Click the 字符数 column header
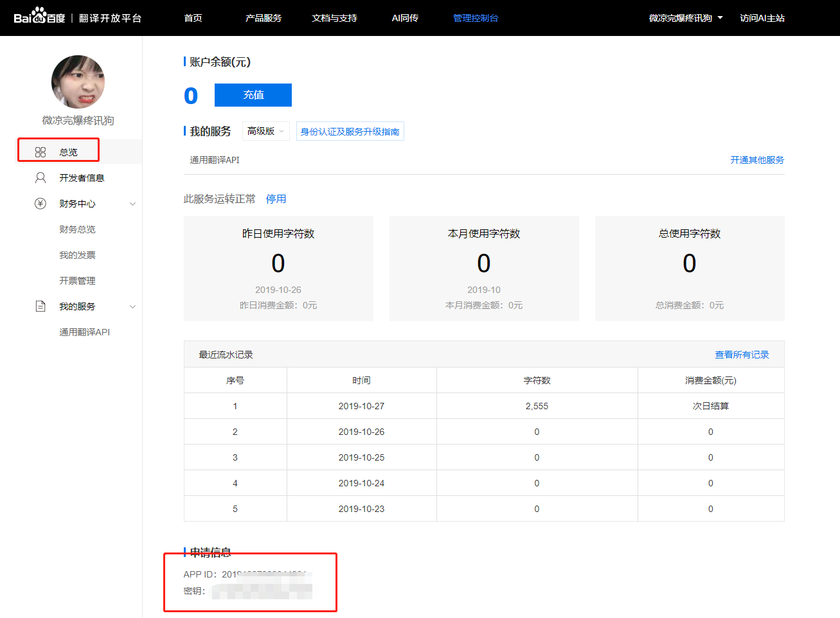Image resolution: width=840 pixels, height=618 pixels. (x=537, y=380)
